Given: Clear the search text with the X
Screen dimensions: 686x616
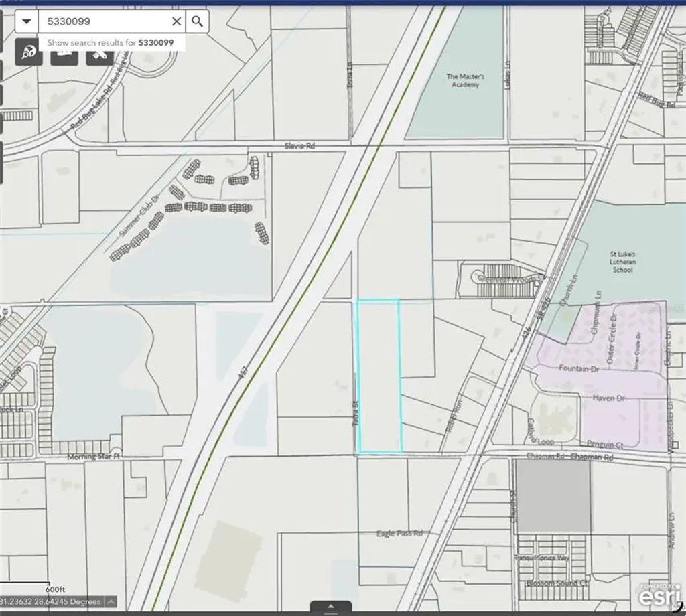Looking at the screenshot, I should [176, 21].
